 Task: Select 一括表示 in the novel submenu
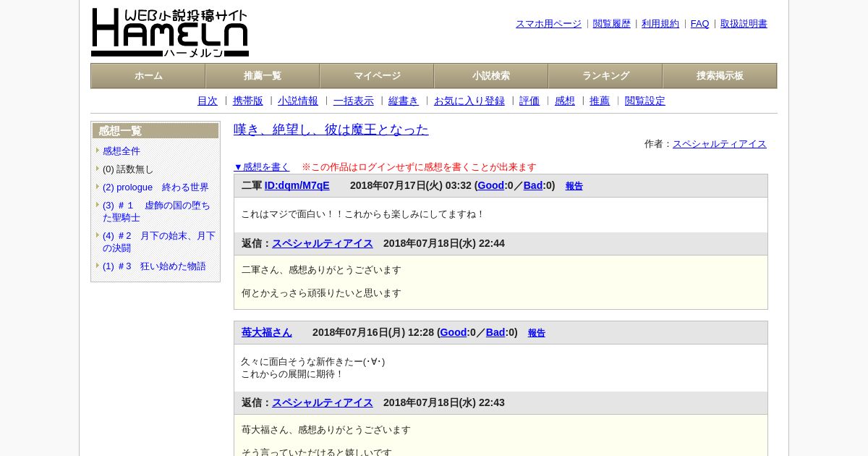pyautogui.click(x=354, y=101)
